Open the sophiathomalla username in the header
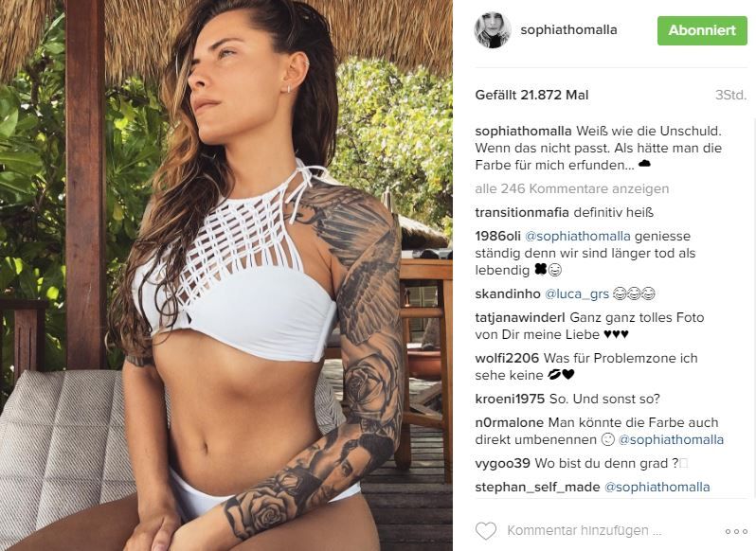Screen dimensions: 756x551 [x=568, y=30]
